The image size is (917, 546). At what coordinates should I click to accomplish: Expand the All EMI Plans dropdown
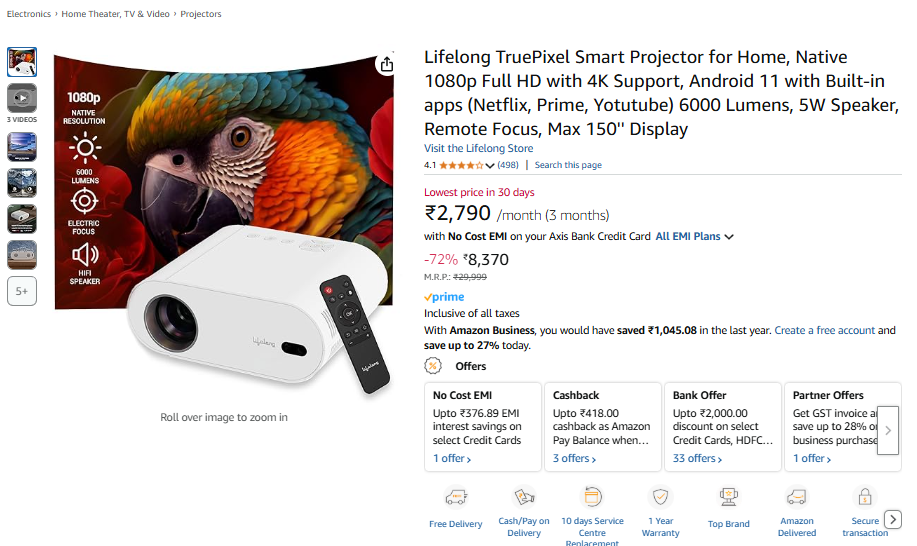695,237
